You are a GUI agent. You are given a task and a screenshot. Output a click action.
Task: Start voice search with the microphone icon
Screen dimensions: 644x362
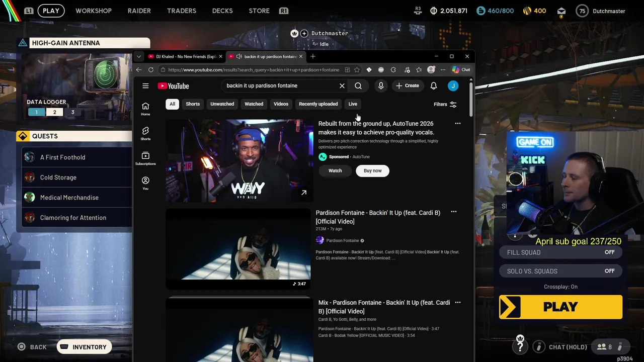point(381,86)
